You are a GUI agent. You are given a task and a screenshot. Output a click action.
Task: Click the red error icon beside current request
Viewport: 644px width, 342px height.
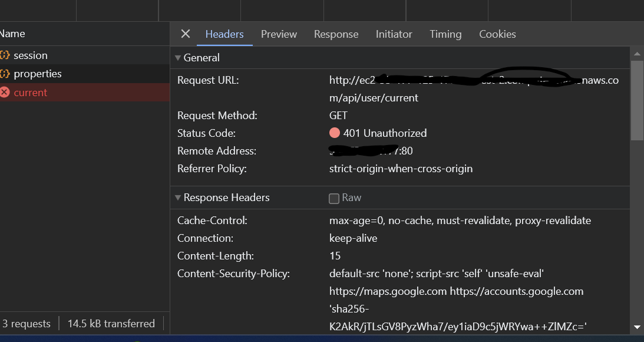pyautogui.click(x=6, y=93)
